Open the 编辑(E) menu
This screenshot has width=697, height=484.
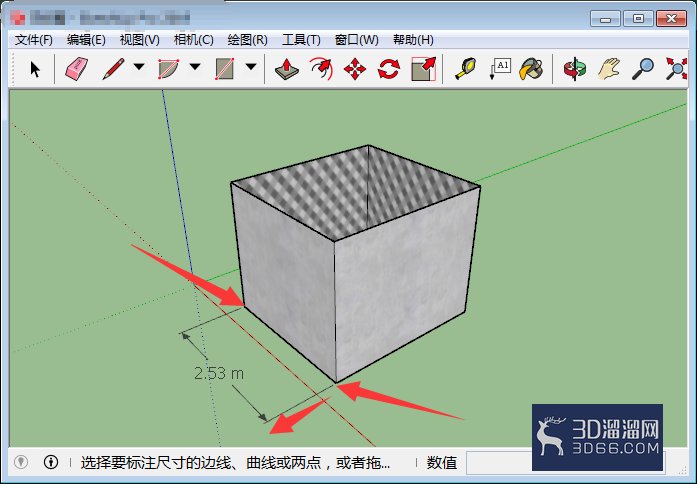coord(86,40)
